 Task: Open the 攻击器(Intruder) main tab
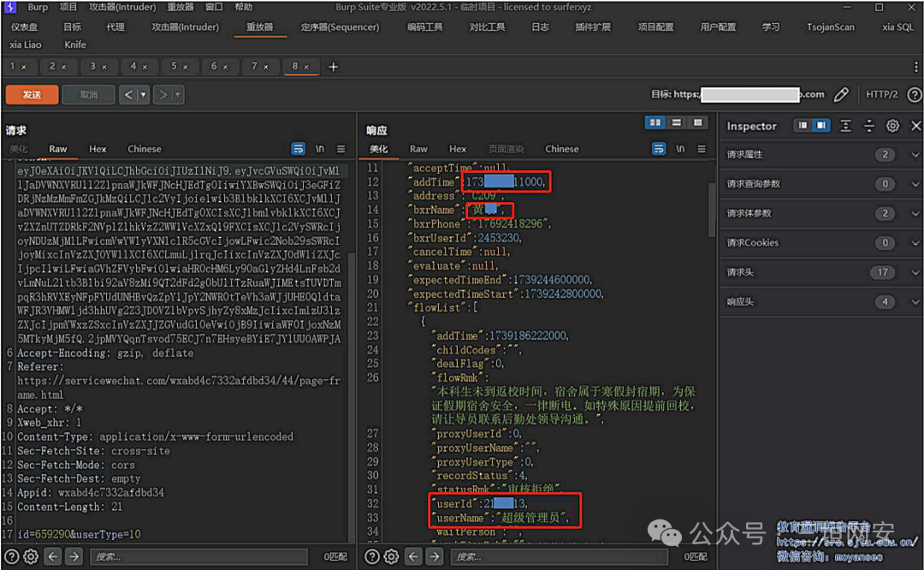(185, 27)
